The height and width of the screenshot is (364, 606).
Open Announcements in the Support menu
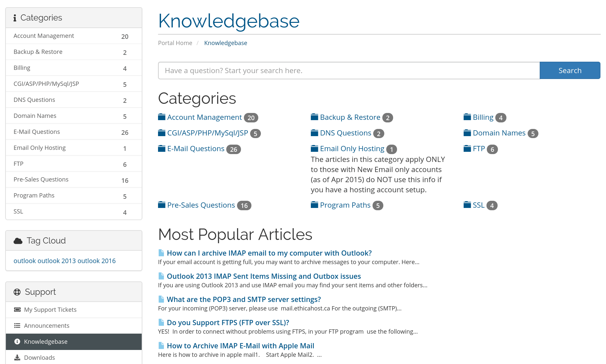(x=74, y=325)
